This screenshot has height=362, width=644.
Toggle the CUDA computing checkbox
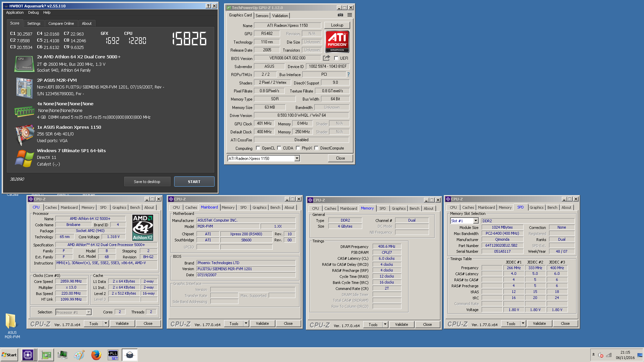tap(279, 148)
